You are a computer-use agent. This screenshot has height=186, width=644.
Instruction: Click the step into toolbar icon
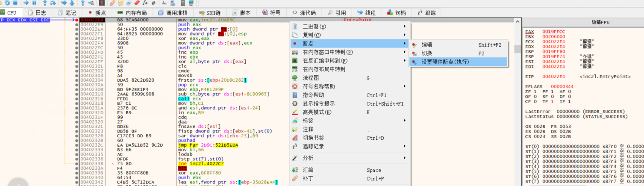click(x=45, y=3)
